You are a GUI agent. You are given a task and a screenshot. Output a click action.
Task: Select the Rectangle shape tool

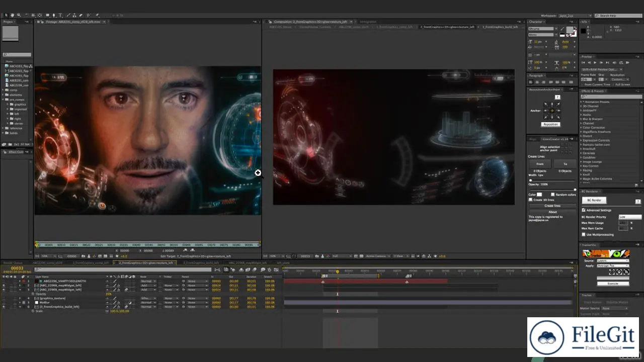coord(47,15)
